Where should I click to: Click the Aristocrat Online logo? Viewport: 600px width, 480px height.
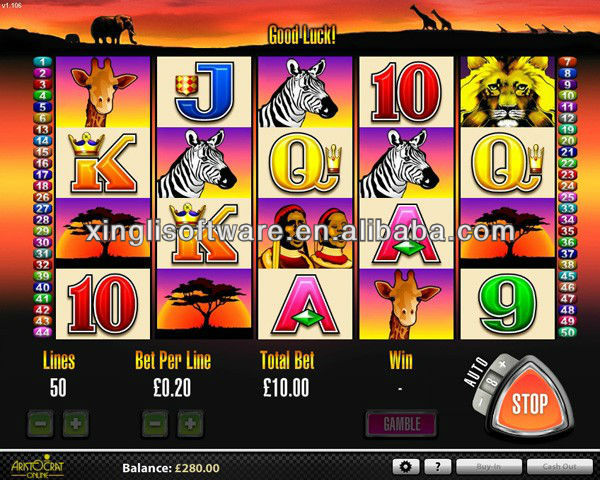coord(38,467)
